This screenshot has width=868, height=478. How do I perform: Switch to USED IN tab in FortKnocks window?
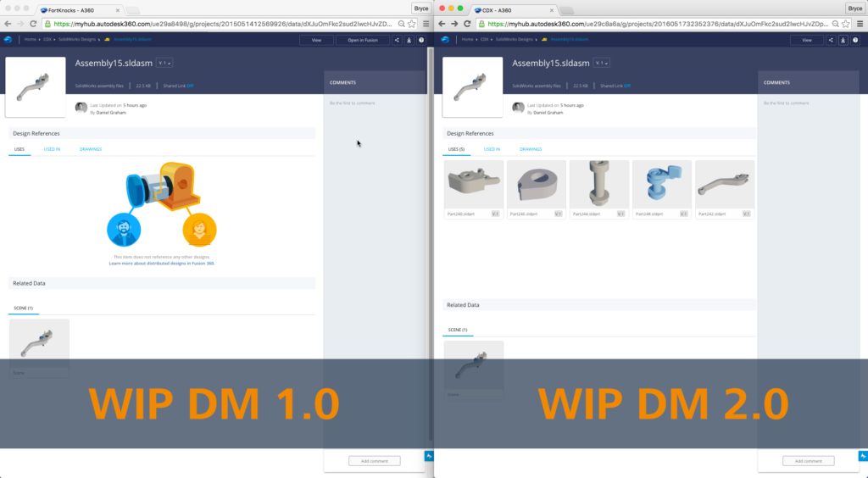point(52,149)
